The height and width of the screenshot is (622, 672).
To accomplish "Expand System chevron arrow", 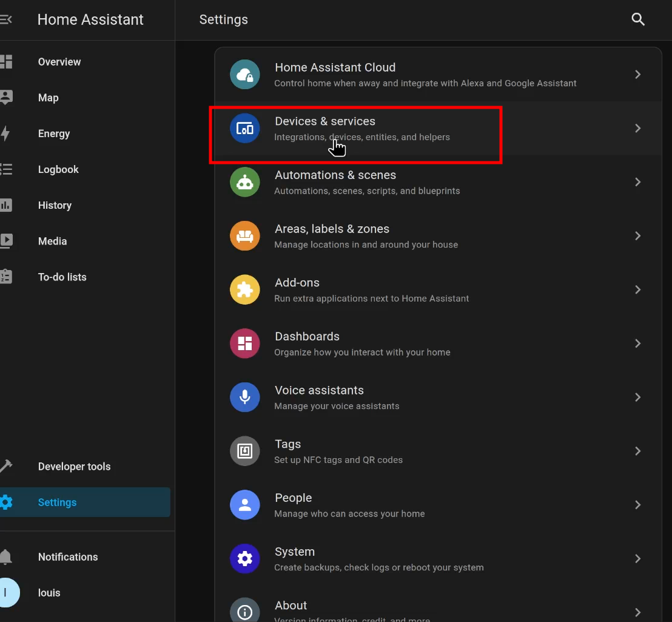I will coord(637,558).
